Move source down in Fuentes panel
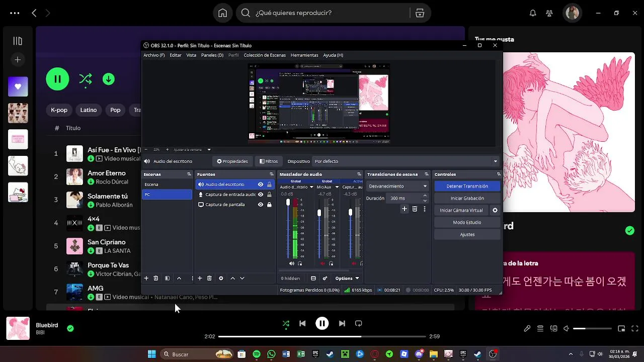This screenshot has width=644, height=362. click(242, 278)
